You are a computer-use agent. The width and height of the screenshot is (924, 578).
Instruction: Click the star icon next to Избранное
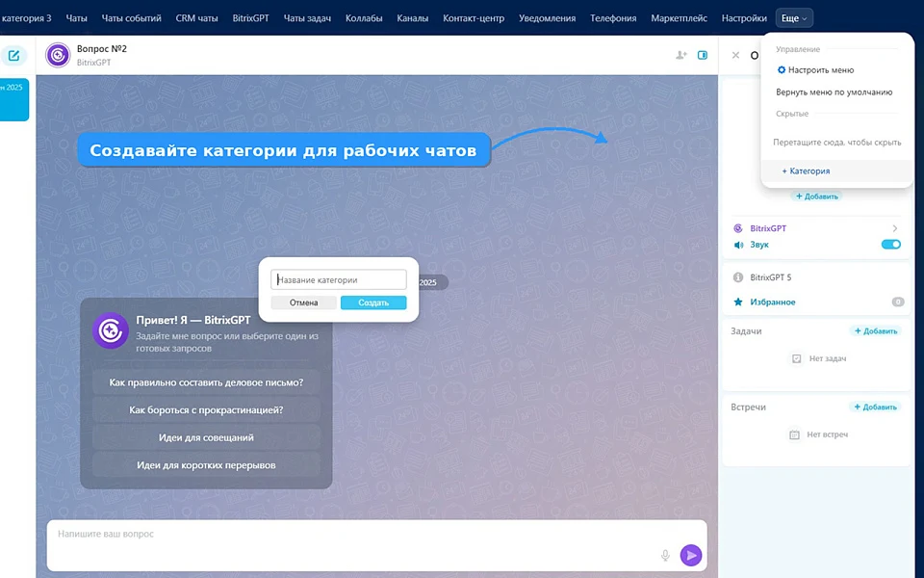tap(738, 302)
